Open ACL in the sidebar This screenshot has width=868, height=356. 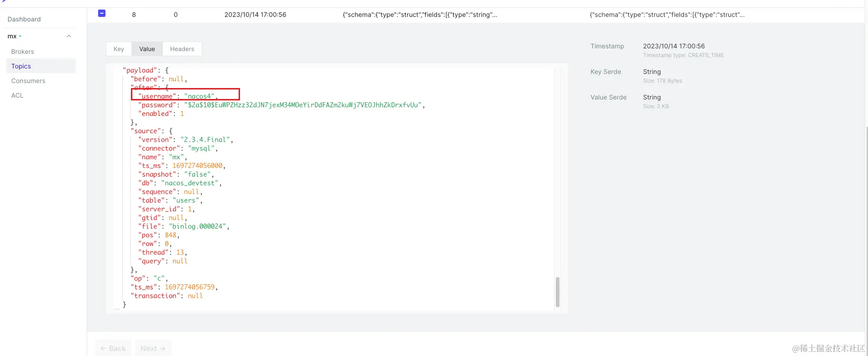17,95
